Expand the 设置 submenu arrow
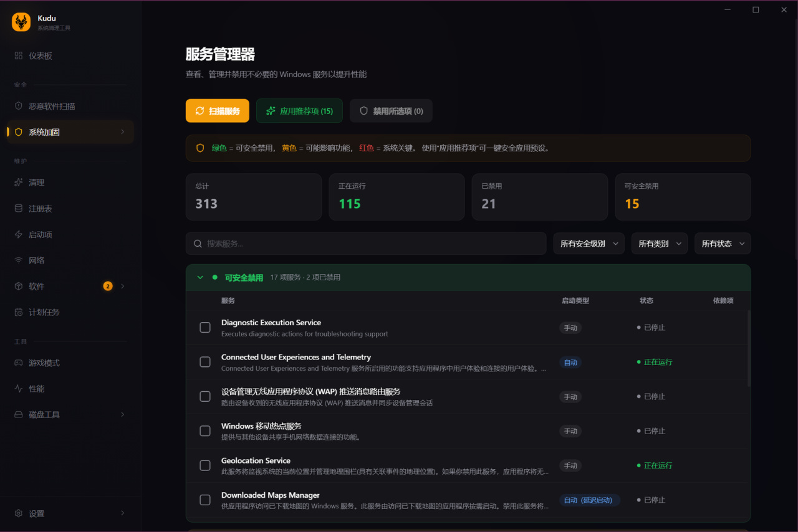Image resolution: width=798 pixels, height=532 pixels. pyautogui.click(x=122, y=513)
